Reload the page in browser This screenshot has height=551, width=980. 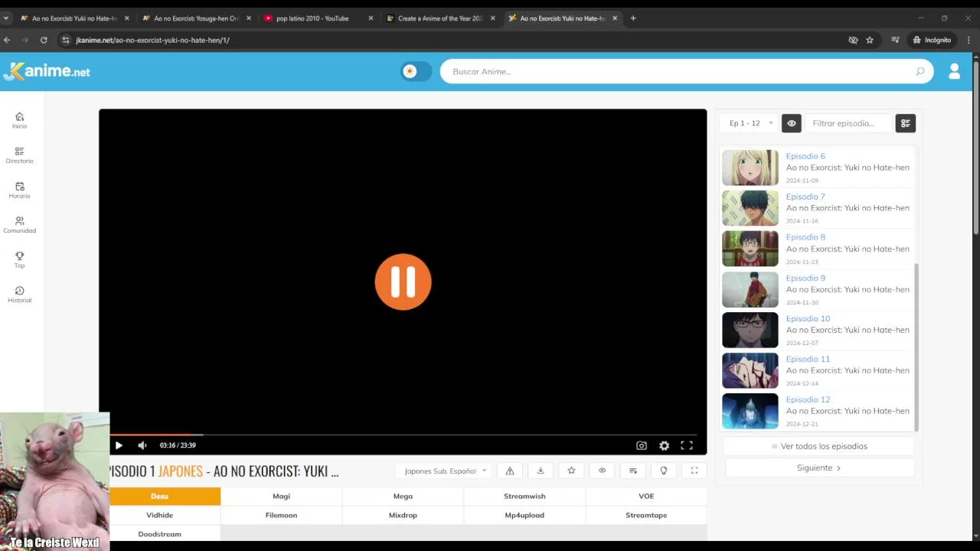click(44, 40)
